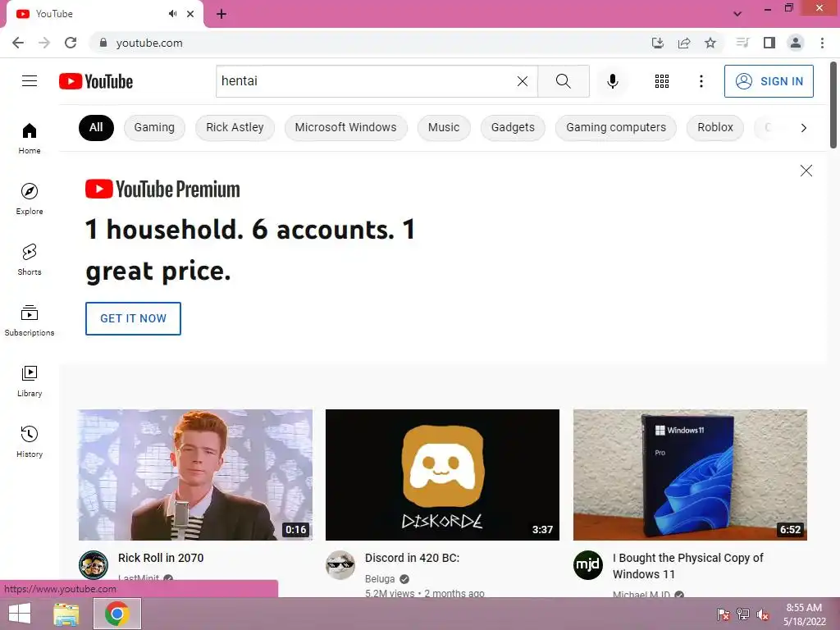Show more filter chips with right chevron
This screenshot has width=840, height=630.
[804, 127]
